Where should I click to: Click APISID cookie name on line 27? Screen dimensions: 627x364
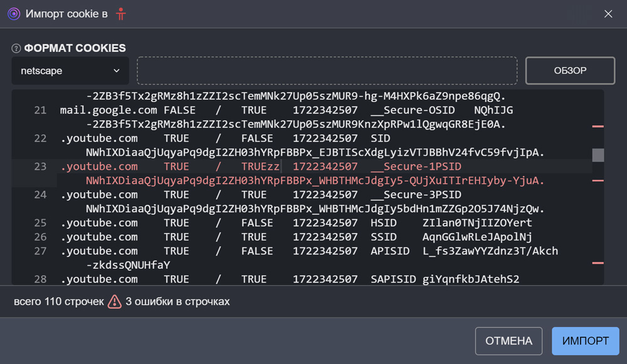(390, 251)
